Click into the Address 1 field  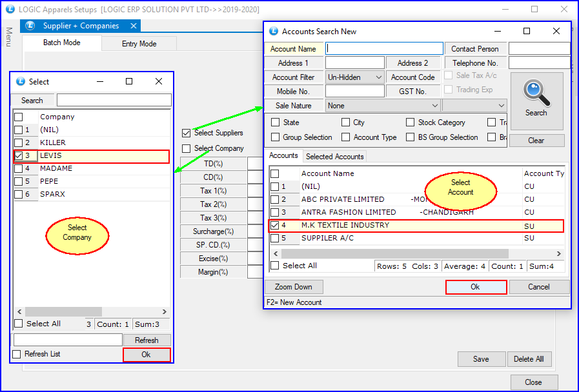(354, 63)
